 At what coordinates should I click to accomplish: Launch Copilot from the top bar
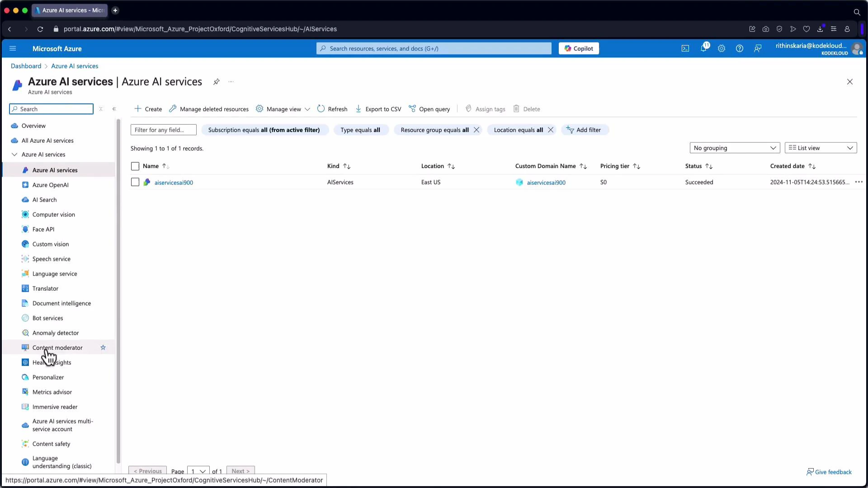pyautogui.click(x=579, y=48)
